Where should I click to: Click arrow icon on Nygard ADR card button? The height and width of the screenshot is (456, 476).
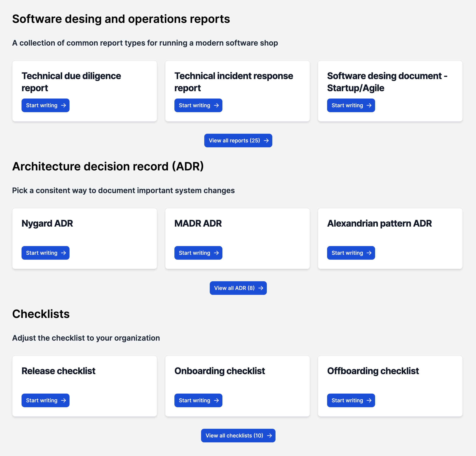(x=63, y=253)
